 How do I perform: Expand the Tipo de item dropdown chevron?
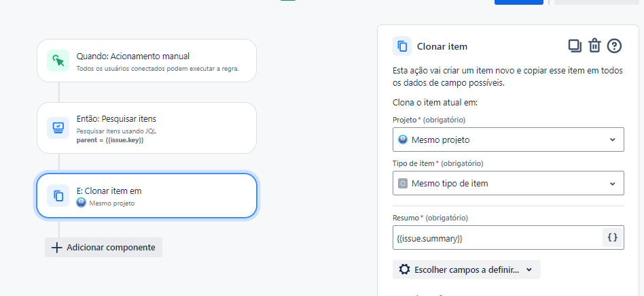pyautogui.click(x=612, y=183)
